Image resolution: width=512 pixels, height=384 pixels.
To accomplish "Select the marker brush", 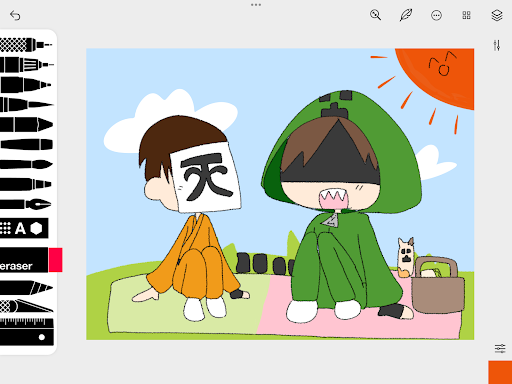I will (26, 85).
